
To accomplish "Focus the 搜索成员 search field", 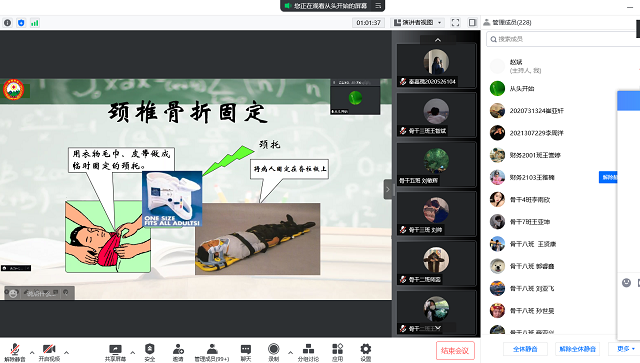I will 563,39.
